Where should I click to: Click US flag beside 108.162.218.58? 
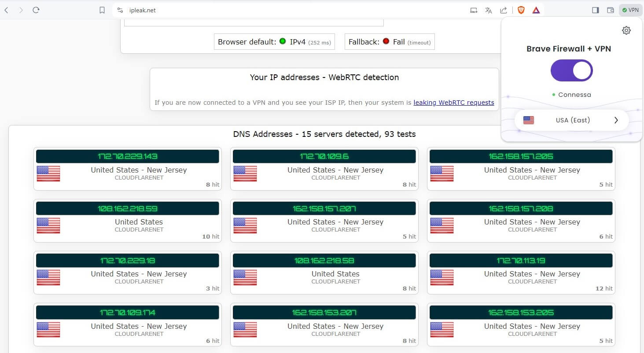pos(245,277)
